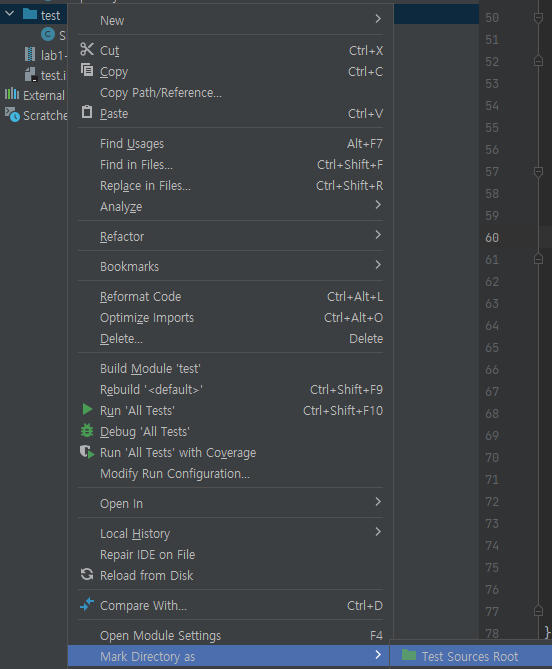Click the External Libraries bar chart icon
Image resolution: width=552 pixels, height=669 pixels.
pyautogui.click(x=12, y=93)
